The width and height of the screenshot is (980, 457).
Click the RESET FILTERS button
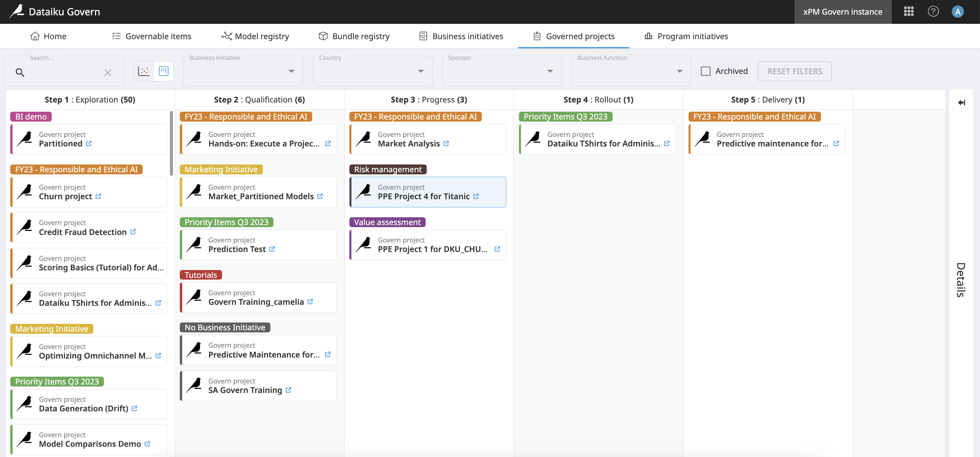pos(794,71)
